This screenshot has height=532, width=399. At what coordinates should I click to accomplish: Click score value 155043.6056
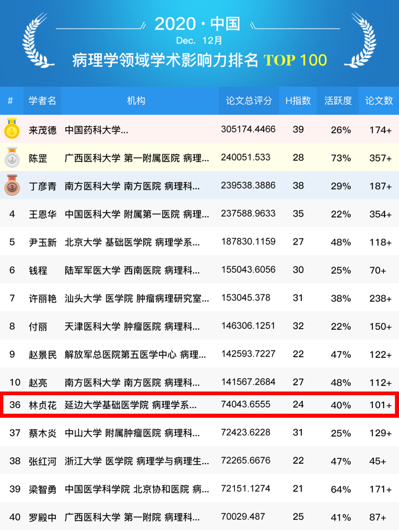[x=248, y=269]
